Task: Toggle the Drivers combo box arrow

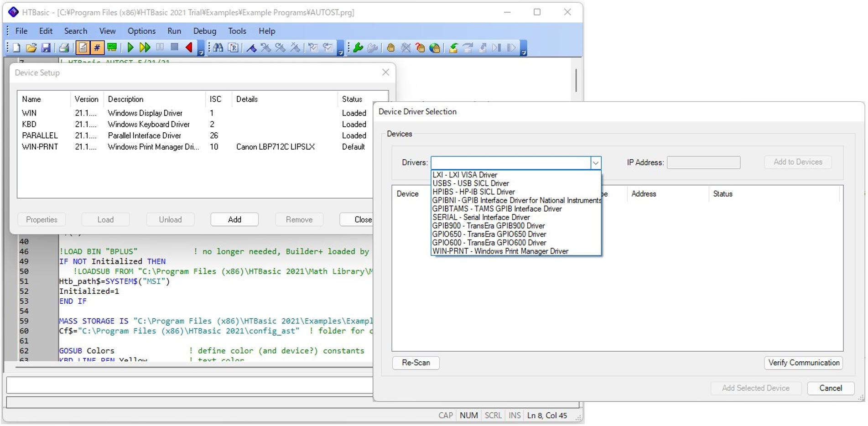Action: pos(596,162)
